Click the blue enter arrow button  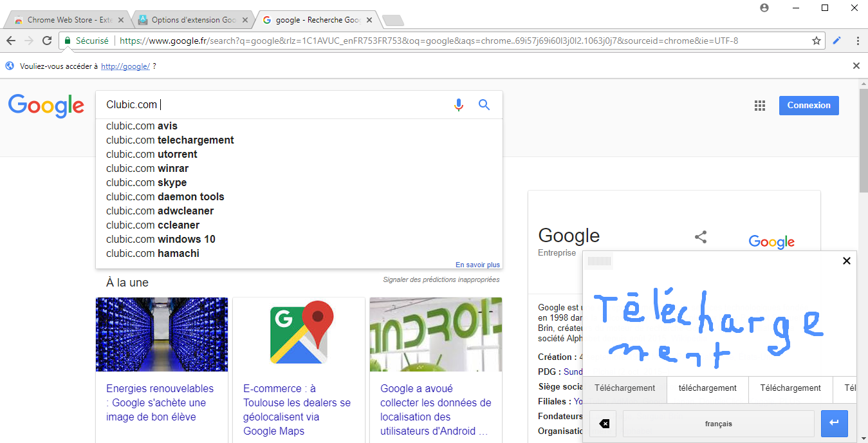point(835,423)
